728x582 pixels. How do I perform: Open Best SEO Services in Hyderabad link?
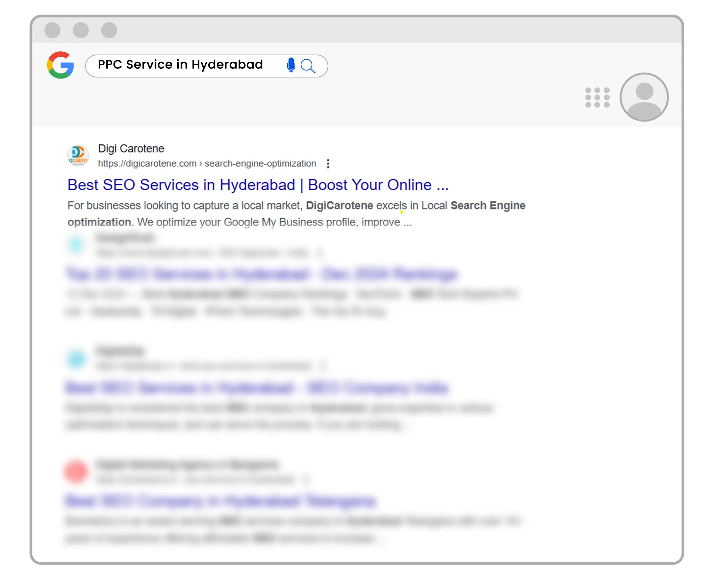[258, 185]
